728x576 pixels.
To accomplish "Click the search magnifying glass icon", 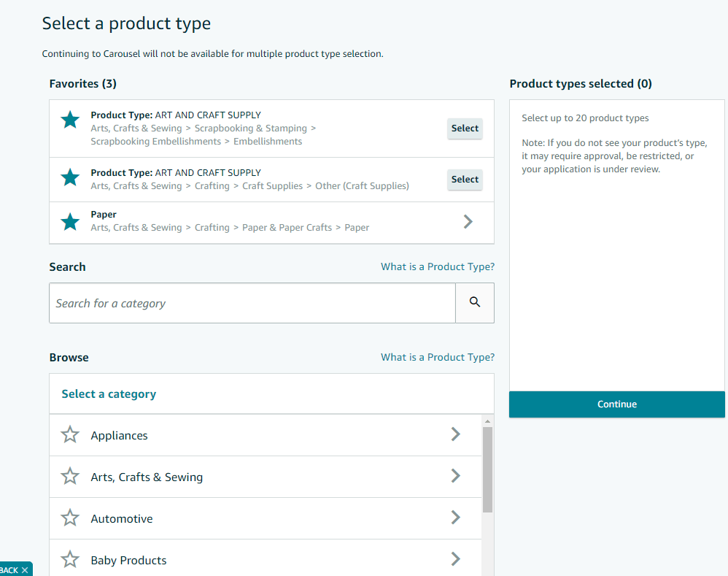I will [x=475, y=302].
